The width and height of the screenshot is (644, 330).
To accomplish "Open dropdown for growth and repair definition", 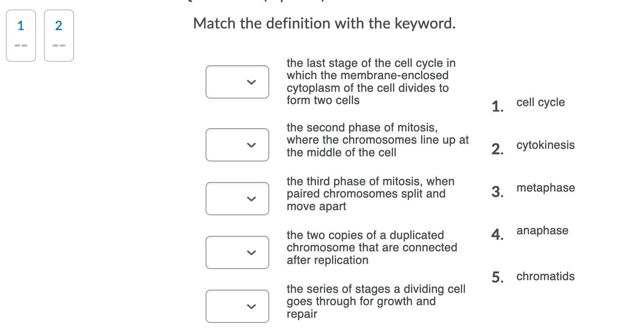I will pos(237,306).
